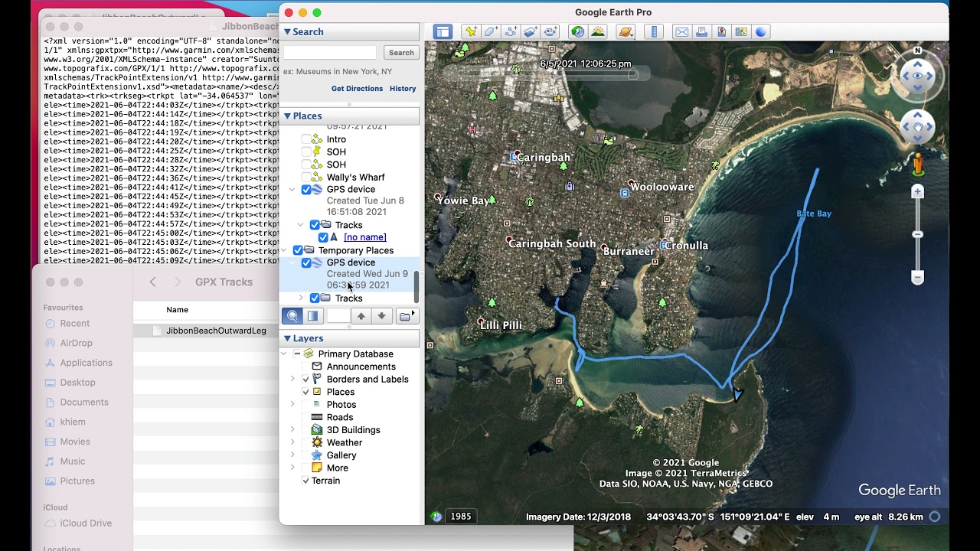
Task: Click the blue Earth sign-in icon
Action: coord(761,31)
